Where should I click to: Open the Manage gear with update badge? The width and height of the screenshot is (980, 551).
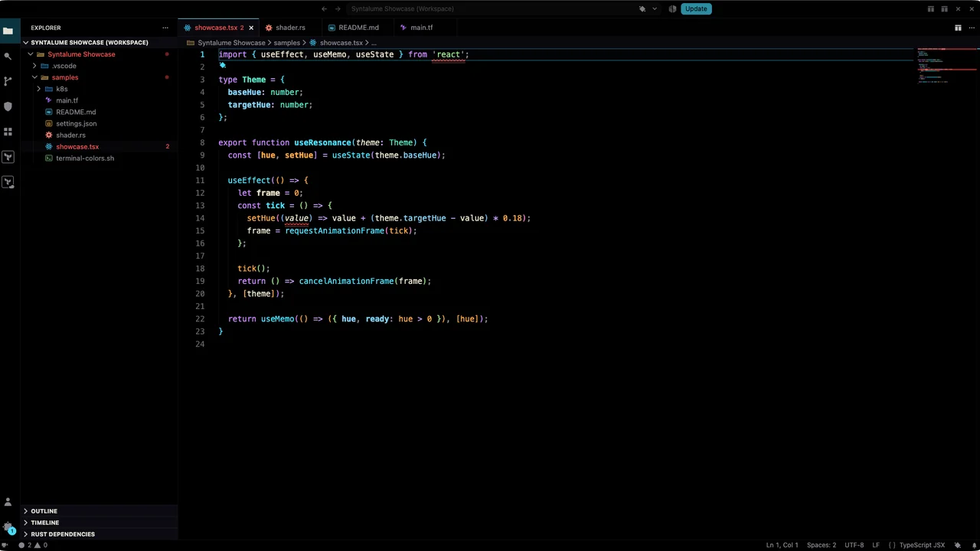[8, 527]
